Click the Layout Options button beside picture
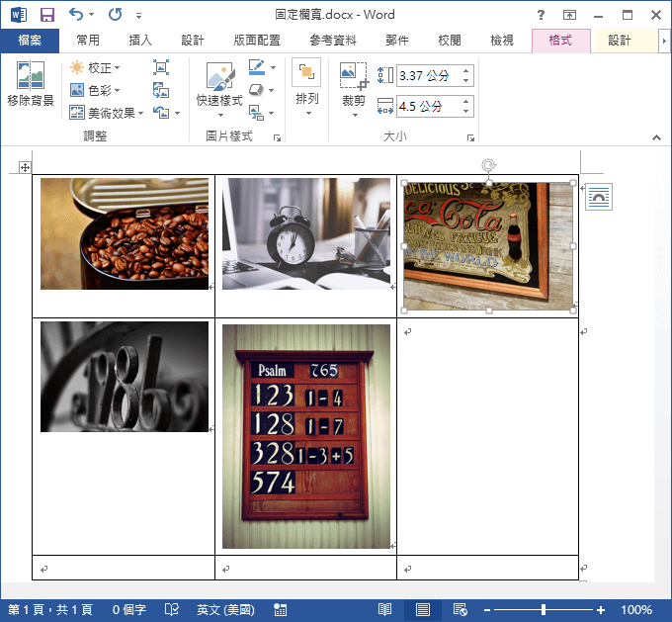Screen dimensions: 672x622 pos(599,197)
